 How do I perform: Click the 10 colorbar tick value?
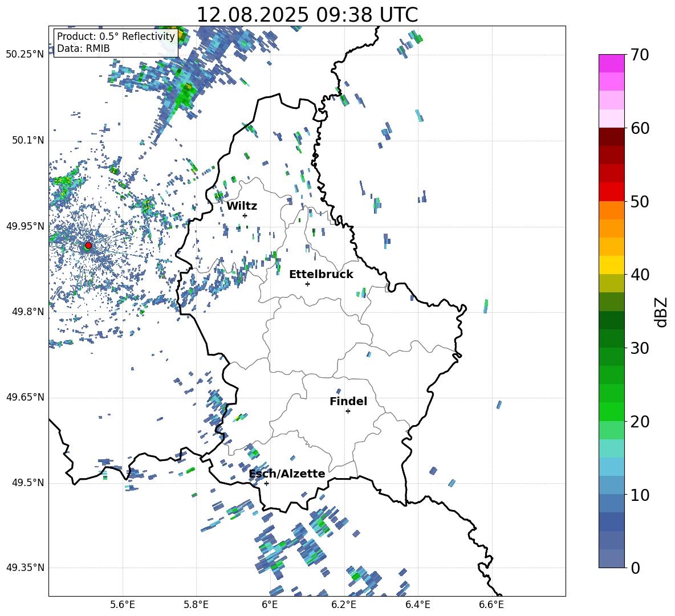pos(640,495)
